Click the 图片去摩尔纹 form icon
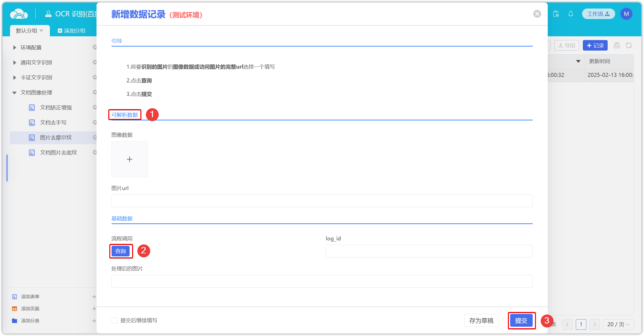Viewport: 644px width, 336px height. [32, 138]
